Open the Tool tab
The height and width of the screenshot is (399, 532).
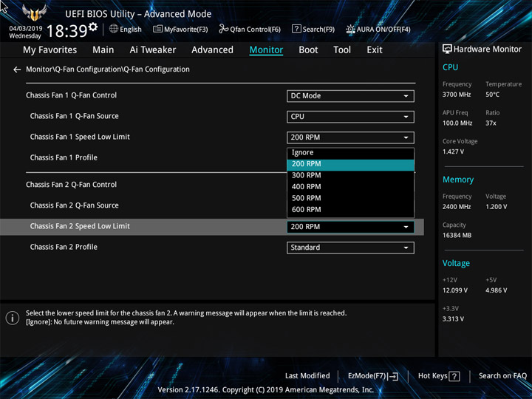pyautogui.click(x=342, y=50)
